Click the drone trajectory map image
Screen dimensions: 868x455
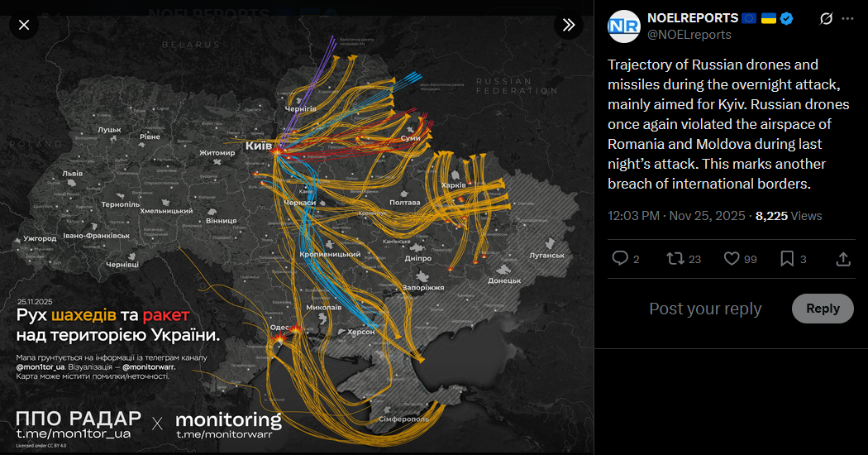pos(297,234)
